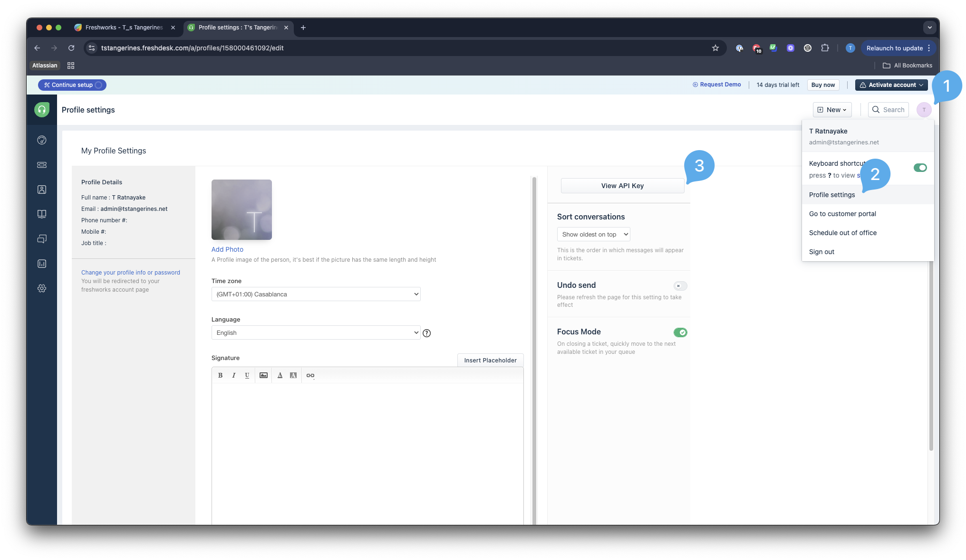This screenshot has width=966, height=560.
Task: Click the Bold signature formatting icon
Action: (220, 375)
